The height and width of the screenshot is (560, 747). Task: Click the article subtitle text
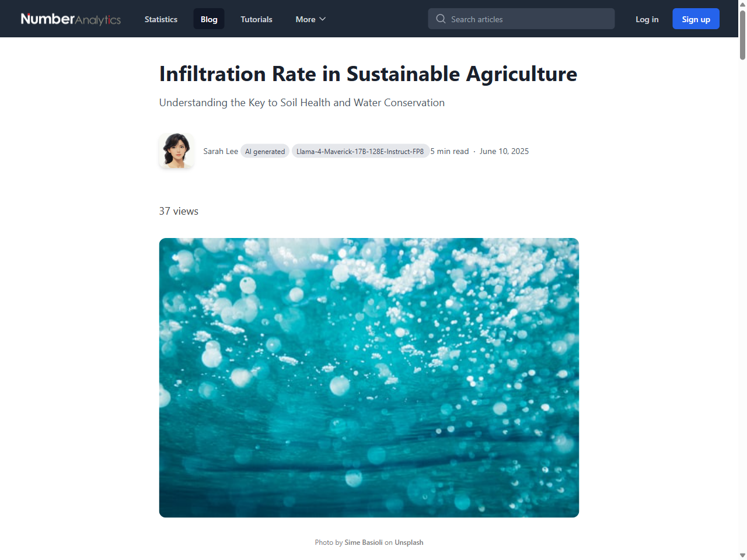(x=302, y=103)
